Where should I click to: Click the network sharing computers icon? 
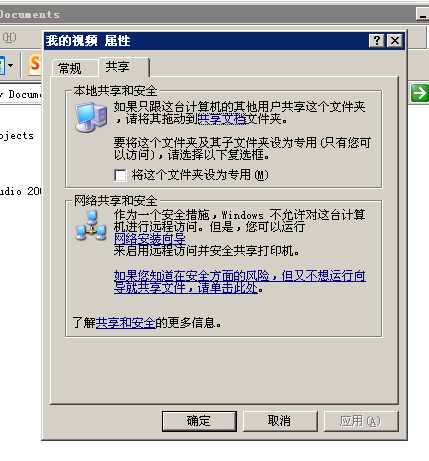(x=91, y=226)
